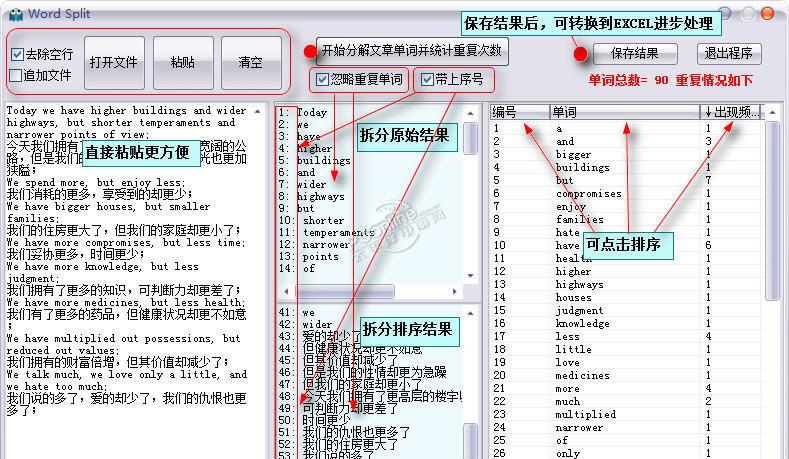Toggle the 带上序号 checkbox
This screenshot has width=789, height=459.
click(x=427, y=80)
